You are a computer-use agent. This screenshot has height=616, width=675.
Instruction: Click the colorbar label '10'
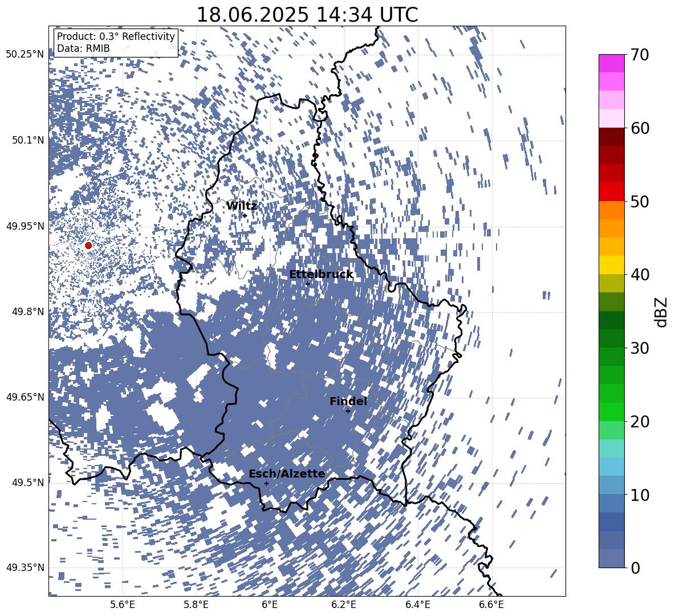pos(640,495)
